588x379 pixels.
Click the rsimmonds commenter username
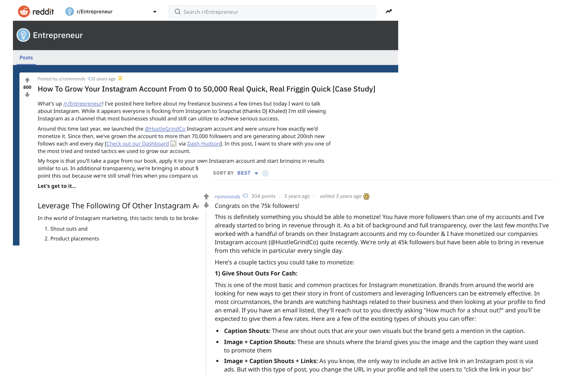click(227, 197)
